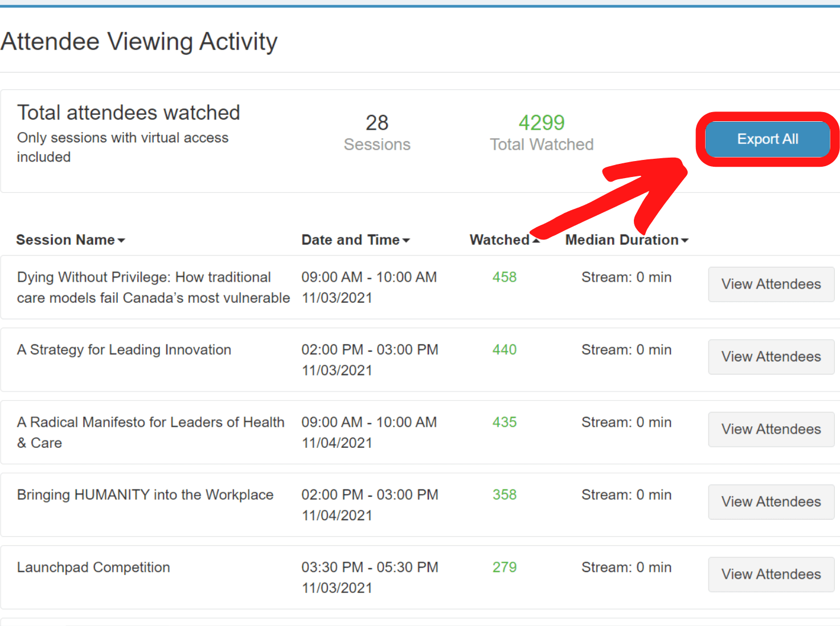
Task: View attendees for Bringing HUMANITY into the Workplace
Action: 771,501
